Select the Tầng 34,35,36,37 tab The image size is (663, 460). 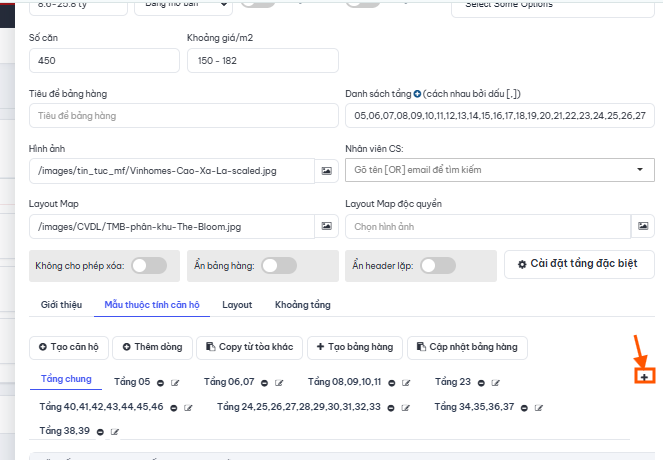[474, 407]
